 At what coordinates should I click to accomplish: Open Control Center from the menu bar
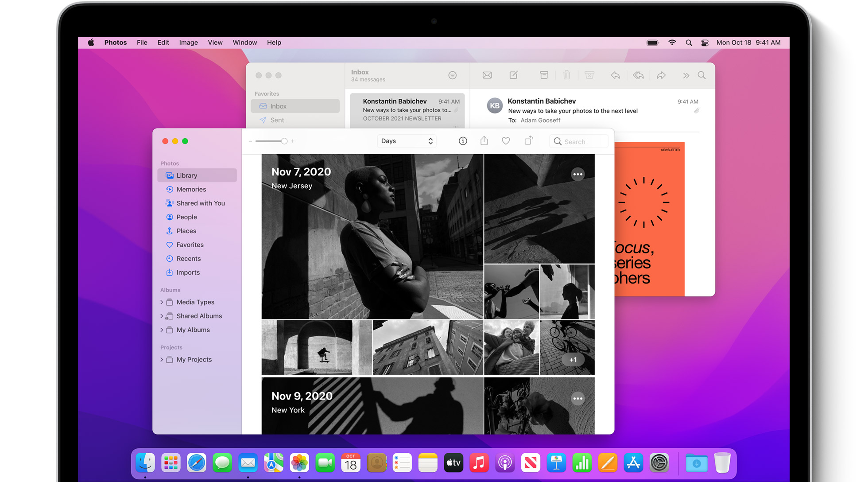[705, 43]
